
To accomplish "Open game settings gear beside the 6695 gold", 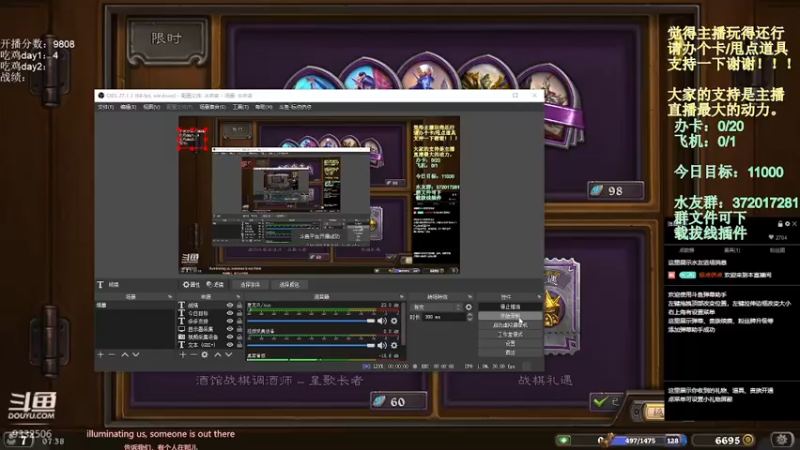I will coord(782,439).
